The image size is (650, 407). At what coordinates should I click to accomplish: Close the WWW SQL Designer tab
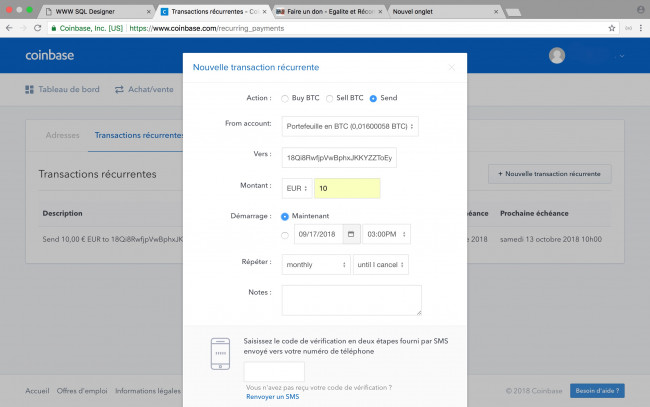tap(148, 12)
